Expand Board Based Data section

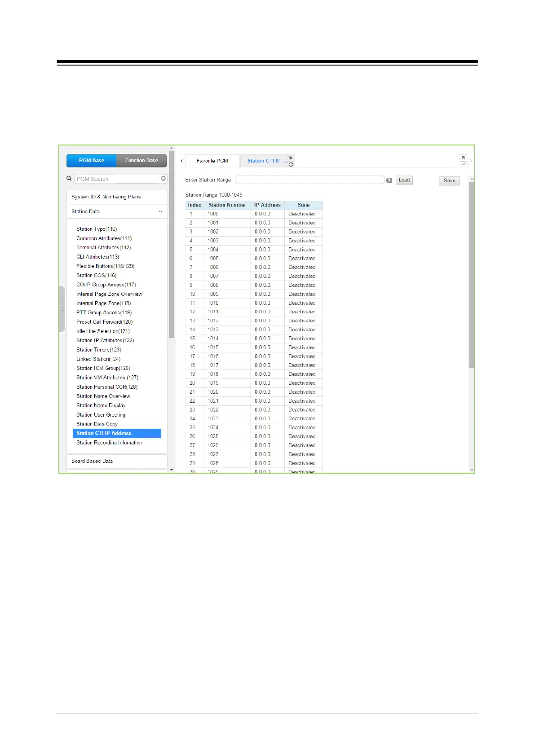117,461
